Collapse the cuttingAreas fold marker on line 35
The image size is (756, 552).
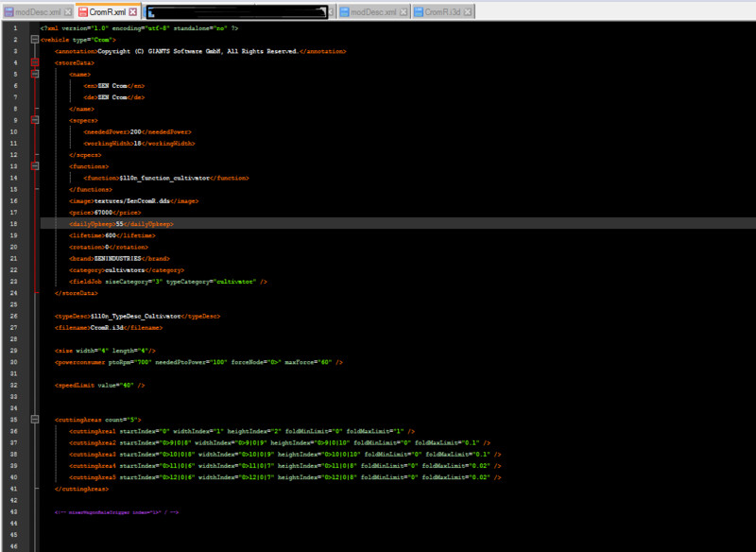tap(35, 419)
